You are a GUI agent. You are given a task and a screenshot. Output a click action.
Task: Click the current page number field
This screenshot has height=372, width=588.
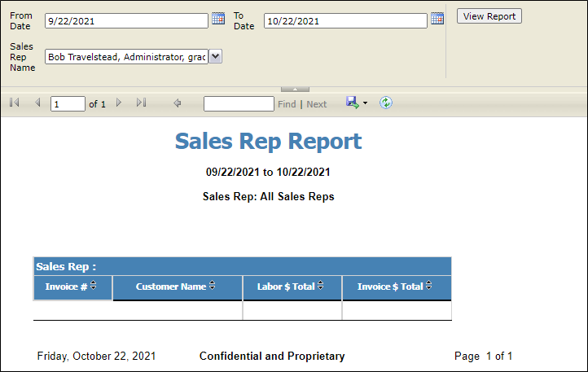click(x=68, y=104)
